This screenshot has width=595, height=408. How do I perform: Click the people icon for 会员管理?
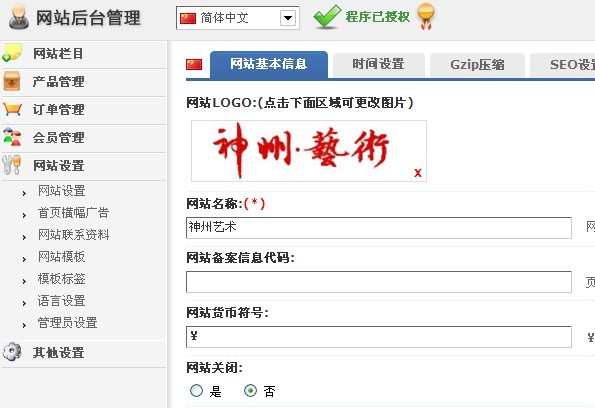click(12, 137)
